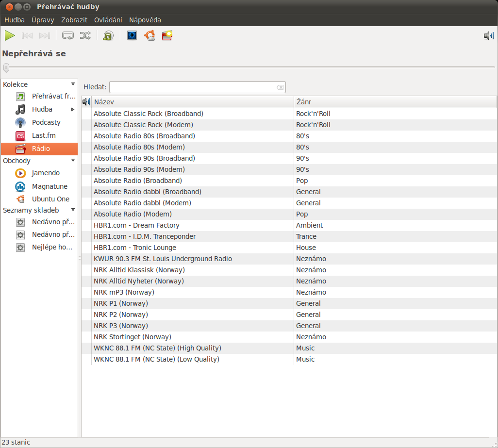This screenshot has height=448, width=498.
Task: Open the Ovládání menu
Action: tap(108, 20)
